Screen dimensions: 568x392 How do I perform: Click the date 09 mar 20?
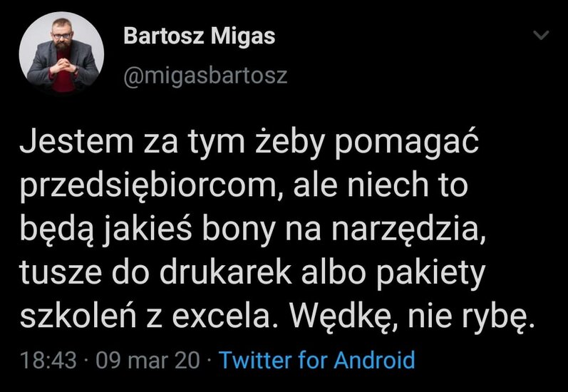pyautogui.click(x=148, y=361)
